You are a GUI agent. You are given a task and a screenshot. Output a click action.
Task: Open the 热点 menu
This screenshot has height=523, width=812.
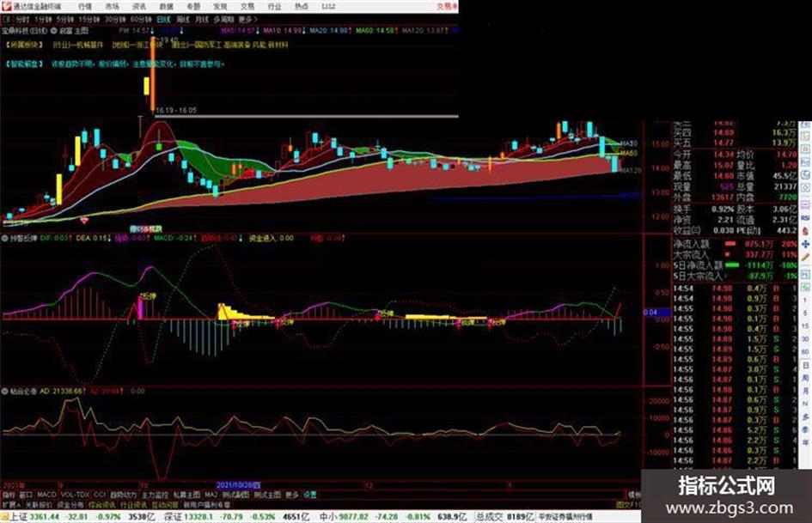coord(302,7)
